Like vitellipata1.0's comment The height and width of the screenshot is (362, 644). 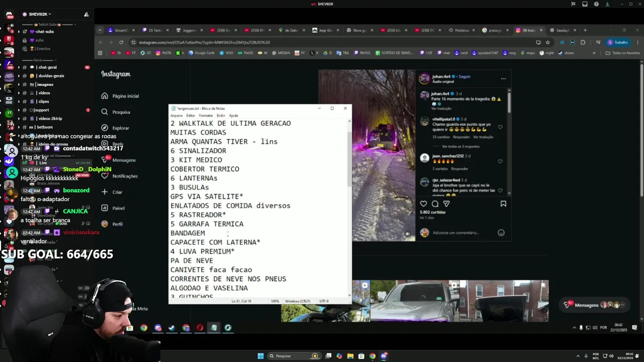500,127
